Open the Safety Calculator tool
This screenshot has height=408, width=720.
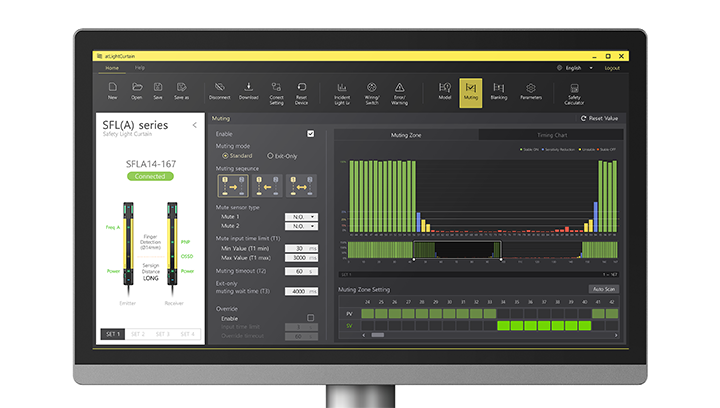click(574, 91)
